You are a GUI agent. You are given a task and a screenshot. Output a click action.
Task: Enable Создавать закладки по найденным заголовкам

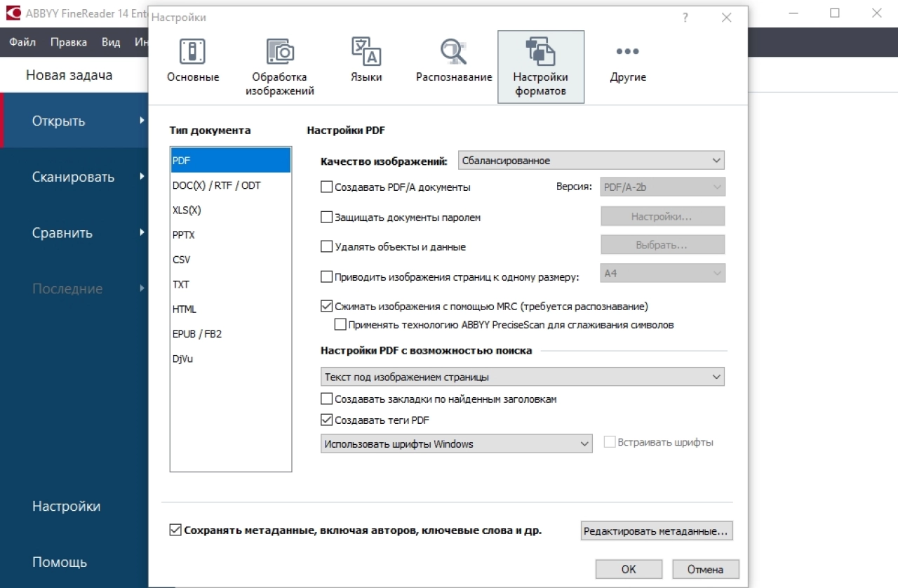point(326,399)
